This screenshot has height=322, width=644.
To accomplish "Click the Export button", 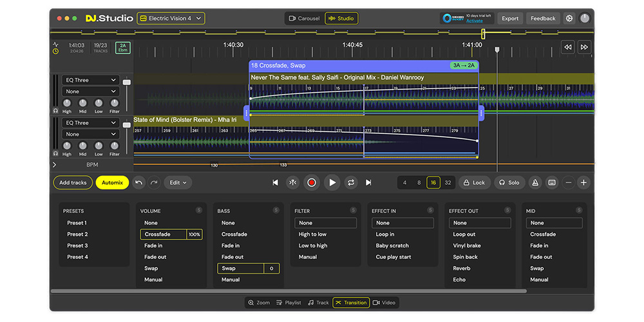I will point(510,19).
